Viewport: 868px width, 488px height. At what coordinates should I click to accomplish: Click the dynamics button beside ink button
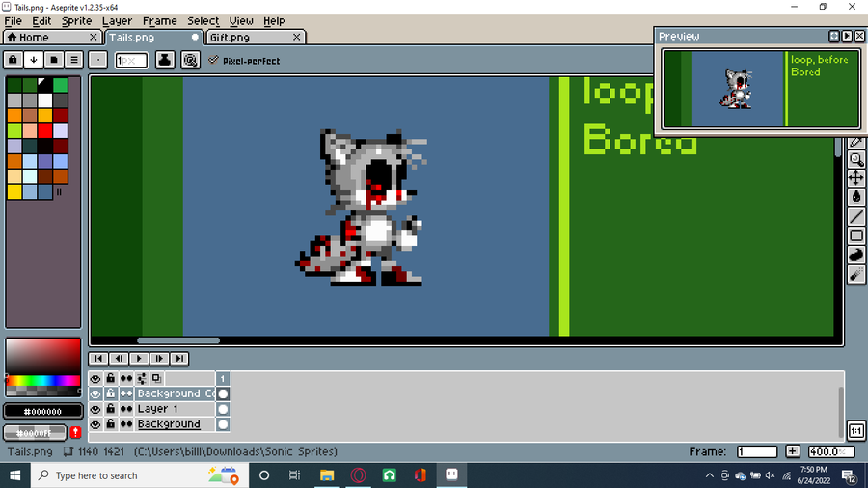(x=190, y=60)
